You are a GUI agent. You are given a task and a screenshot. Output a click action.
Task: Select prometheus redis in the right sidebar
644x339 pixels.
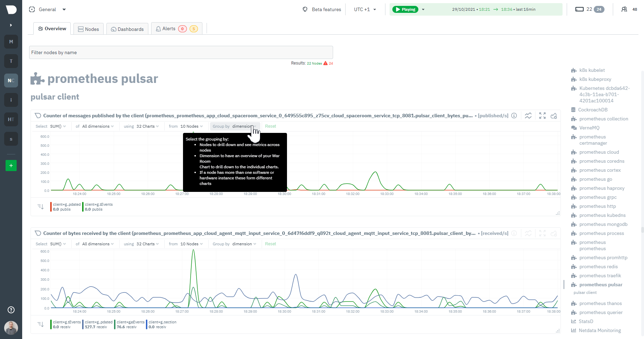[598, 266]
